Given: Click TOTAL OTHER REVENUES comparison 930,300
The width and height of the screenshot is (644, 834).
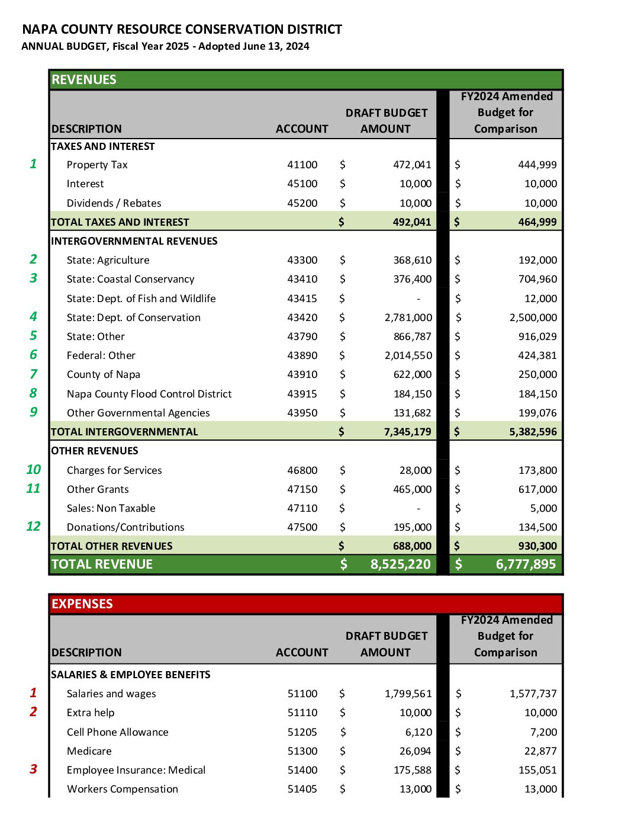Looking at the screenshot, I should click(x=537, y=546).
